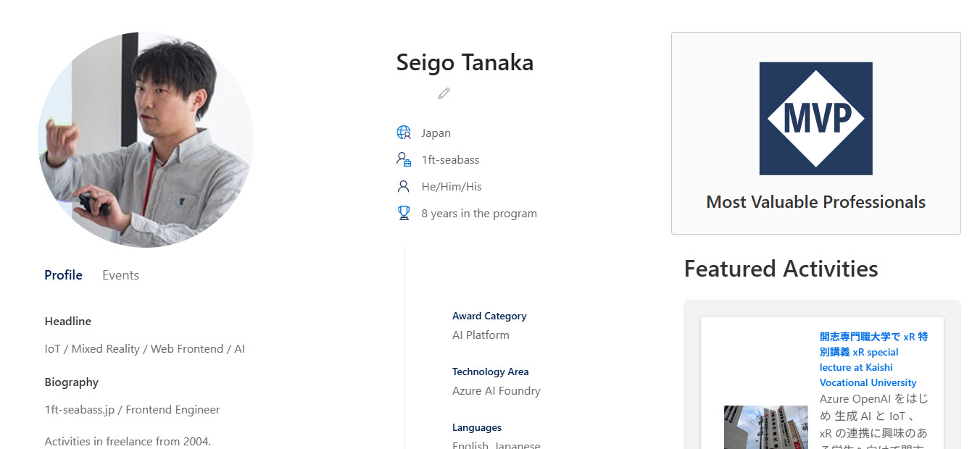980x449 pixels.
Task: Click the trophy icon for program years
Action: [x=404, y=213]
